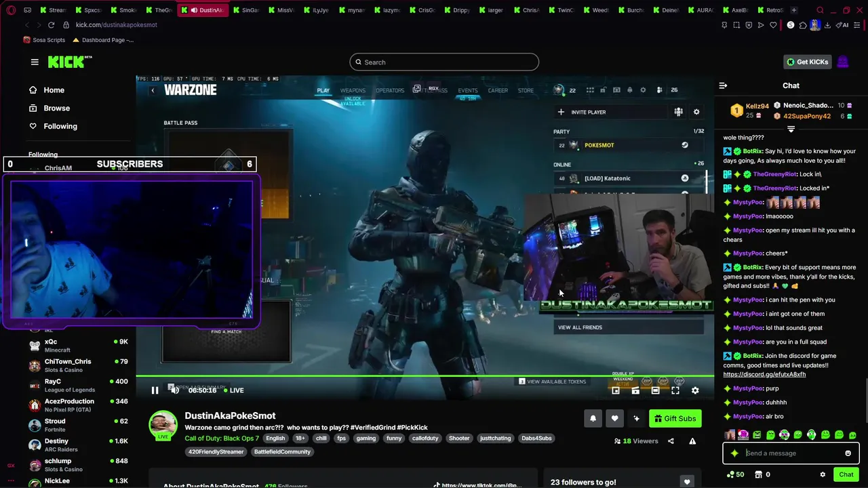Open schlump channel in sidebar

click(x=78, y=464)
